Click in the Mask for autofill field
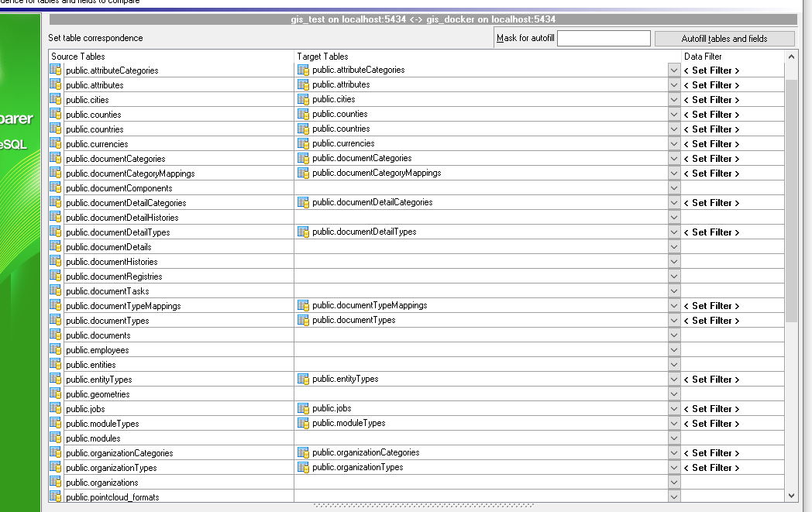Screen dimensions: 812x512 [x=604, y=39]
